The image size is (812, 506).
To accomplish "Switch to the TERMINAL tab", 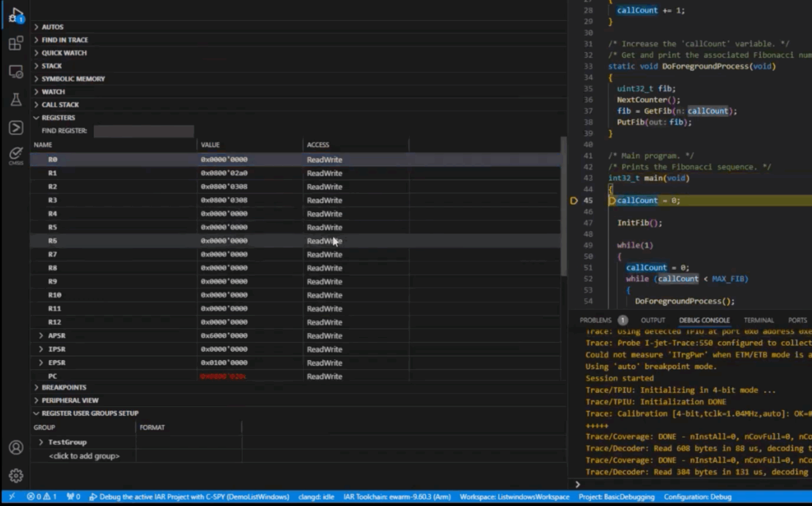I will click(759, 320).
